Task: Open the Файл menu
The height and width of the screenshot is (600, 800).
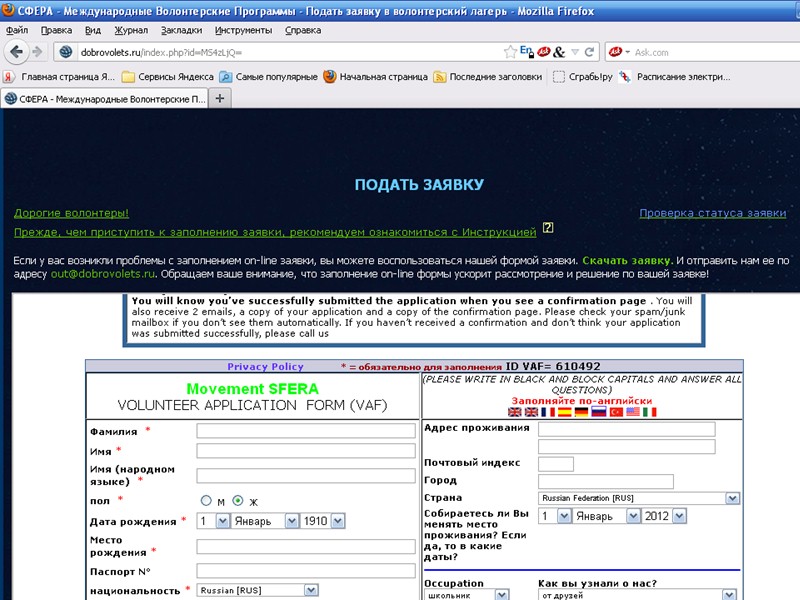Action: pos(17,30)
